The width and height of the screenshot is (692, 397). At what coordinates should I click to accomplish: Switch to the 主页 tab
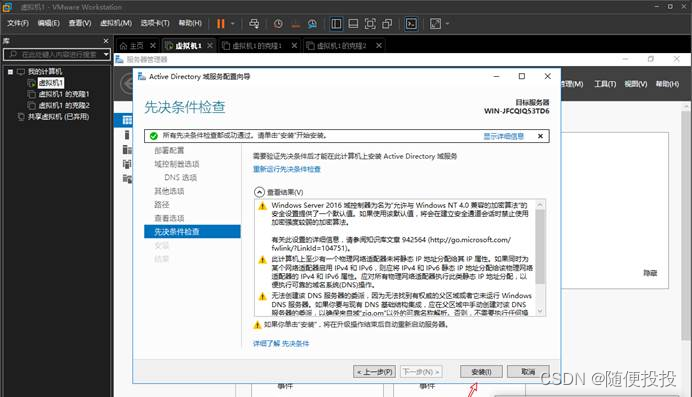click(132, 45)
